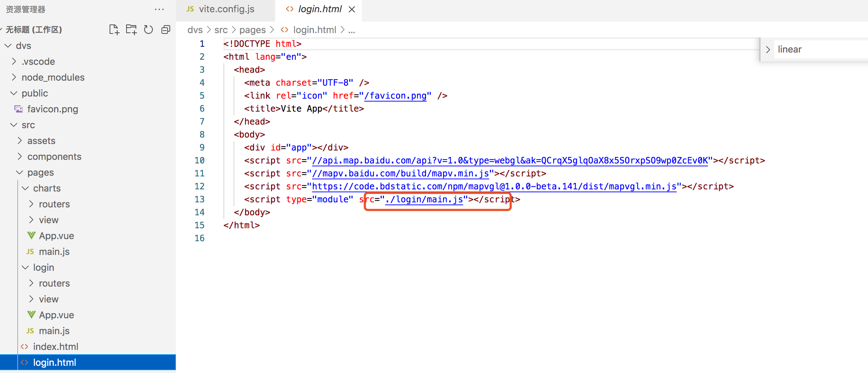Follow the code.bdstatic.com mapvgl link
Viewport: 868px width, 373px height.
tap(494, 186)
